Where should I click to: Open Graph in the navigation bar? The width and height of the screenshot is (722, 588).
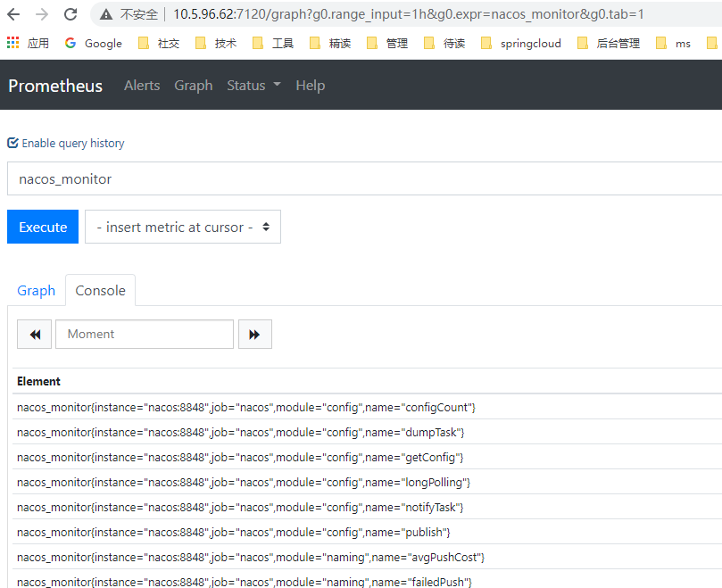click(194, 85)
